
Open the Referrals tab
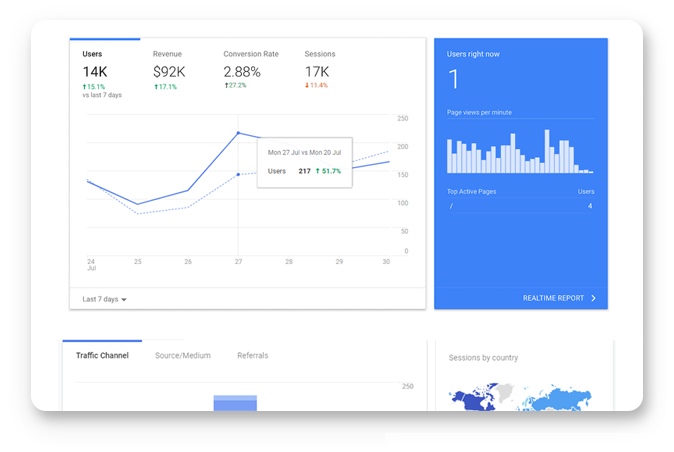[252, 355]
